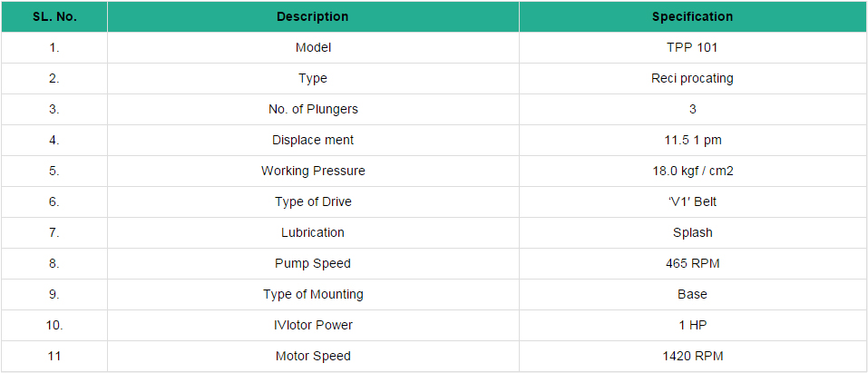
Task: Select the 'V1' Belt specification
Action: (x=692, y=201)
